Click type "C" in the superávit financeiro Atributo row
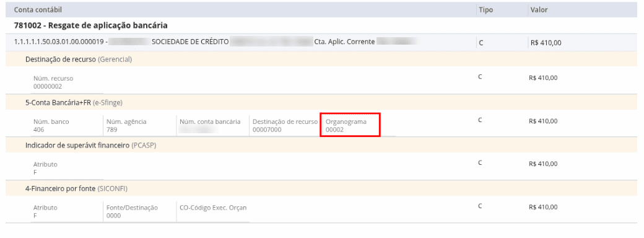 (x=480, y=163)
